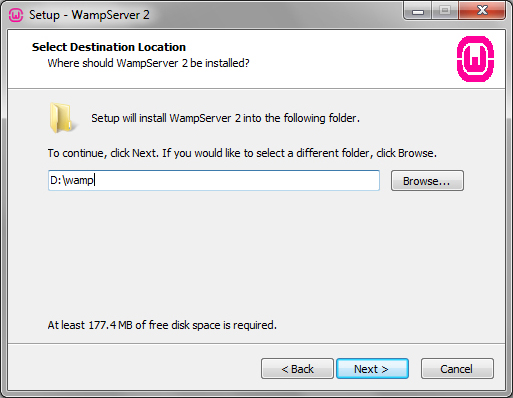Click blank title bar space beside title

[273, 15]
